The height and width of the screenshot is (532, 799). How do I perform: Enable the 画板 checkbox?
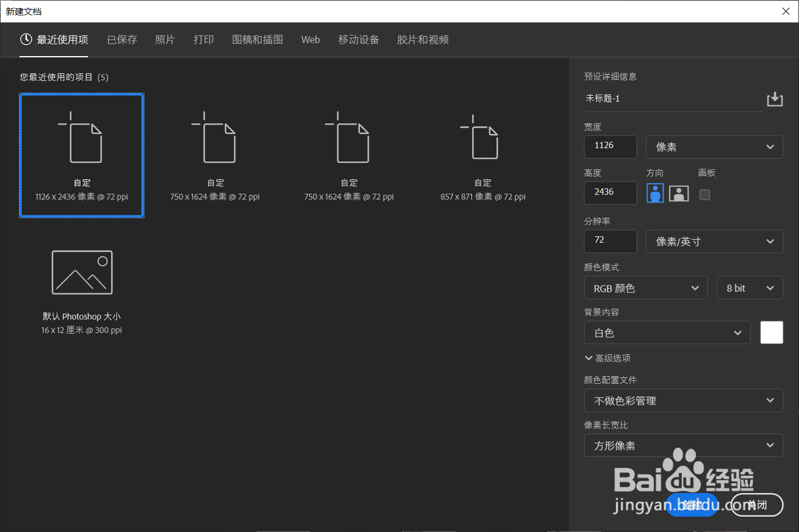tap(704, 194)
